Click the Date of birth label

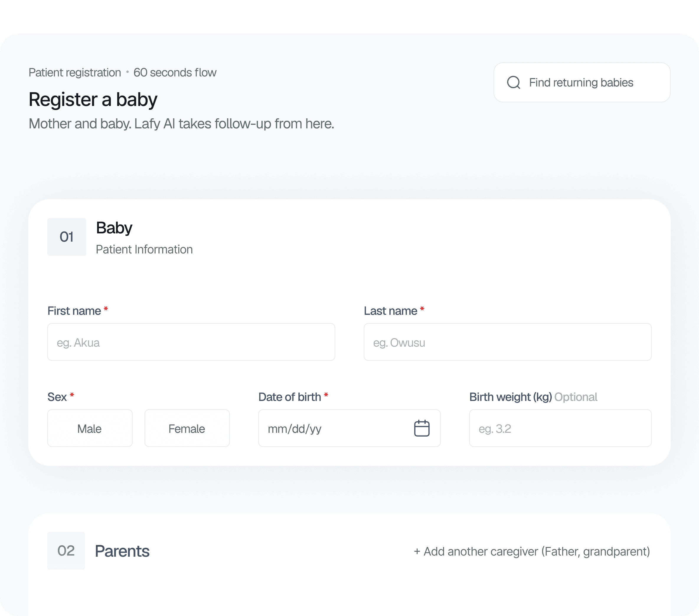click(290, 397)
